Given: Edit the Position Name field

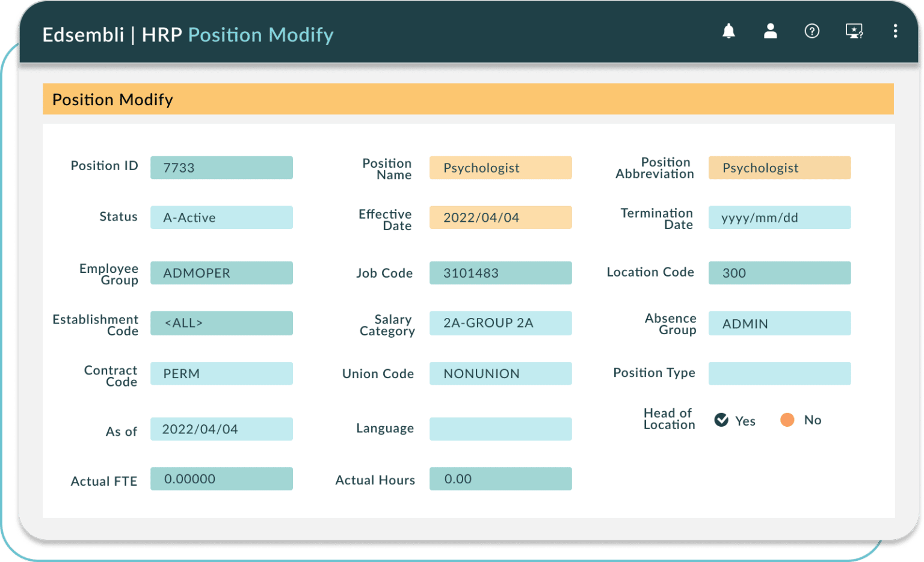Looking at the screenshot, I should (x=500, y=168).
